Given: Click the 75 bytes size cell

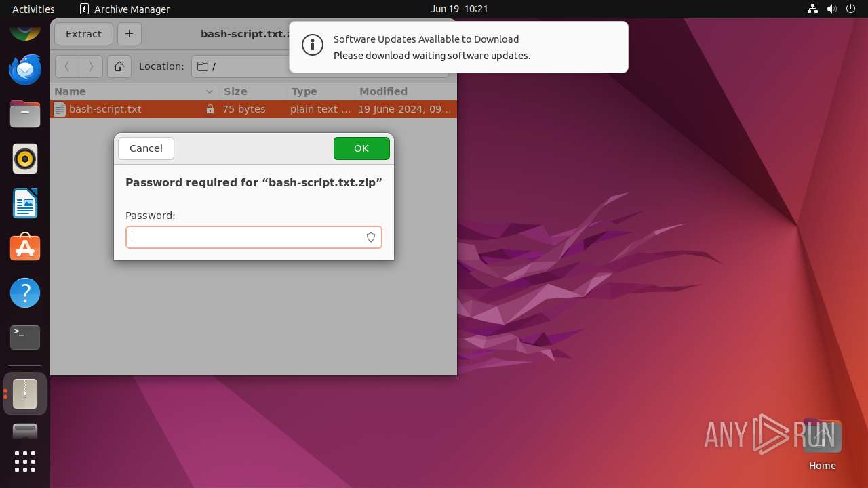Looking at the screenshot, I should pyautogui.click(x=244, y=109).
